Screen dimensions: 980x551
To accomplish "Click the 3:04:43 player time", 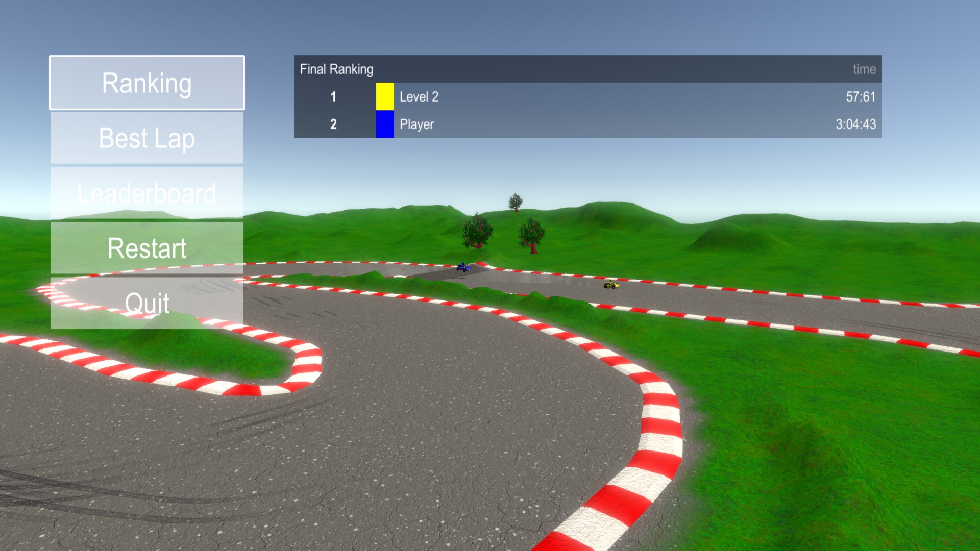I will 855,124.
